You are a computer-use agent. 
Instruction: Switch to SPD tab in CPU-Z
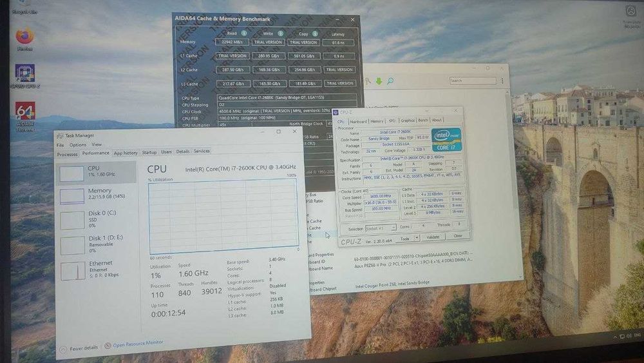[x=392, y=121]
